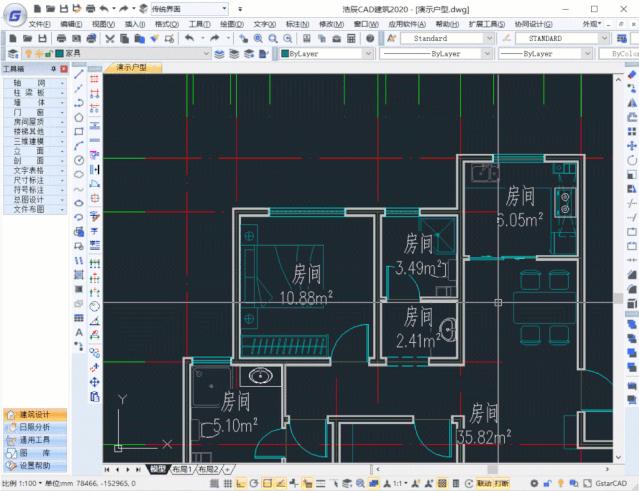Select the Polygon drawing tool
The width and height of the screenshot is (639, 491).
[x=79, y=117]
